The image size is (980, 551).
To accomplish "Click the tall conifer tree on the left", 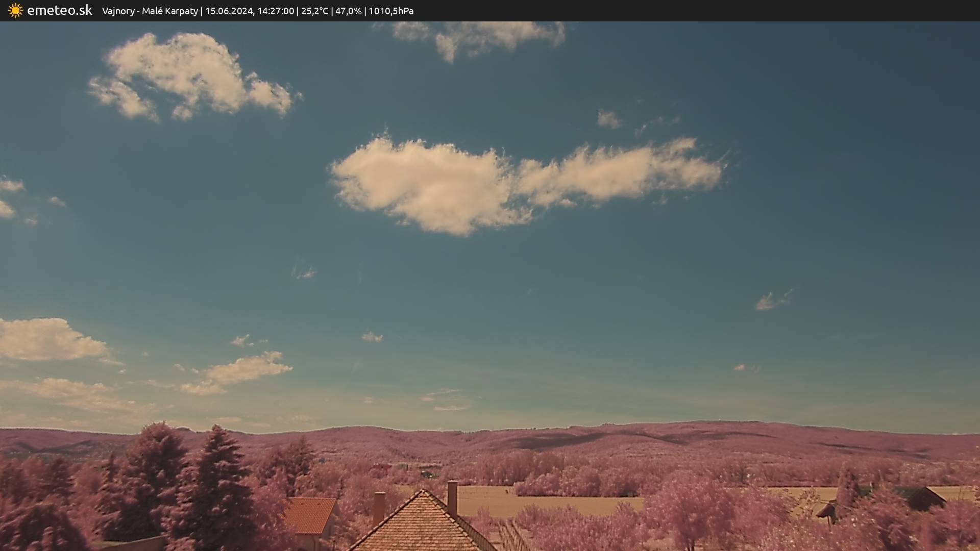I will [217, 485].
